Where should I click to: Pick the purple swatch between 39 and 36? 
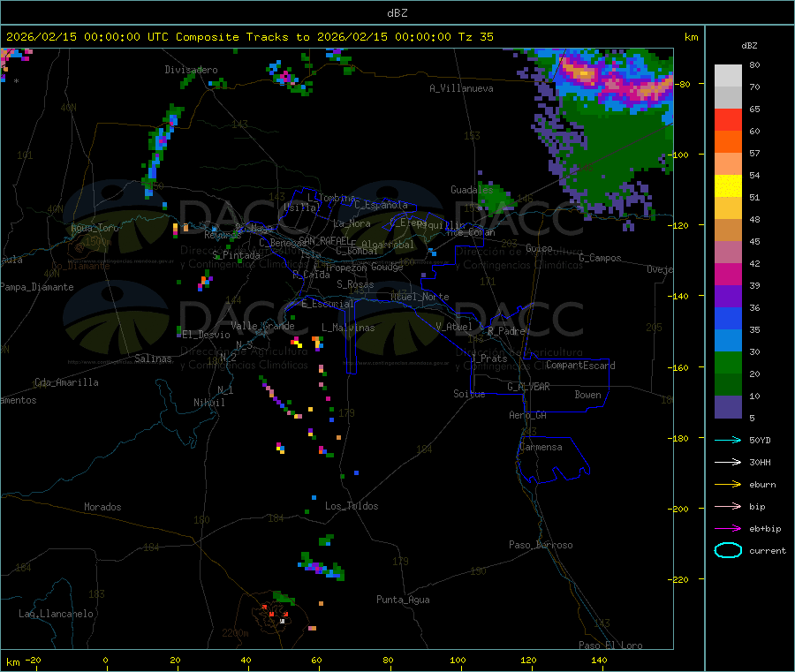coord(728,297)
